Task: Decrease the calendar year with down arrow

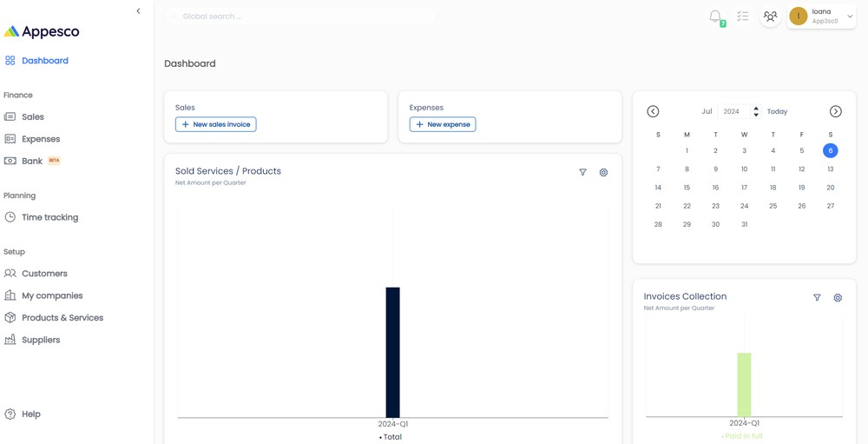Action: tap(756, 115)
